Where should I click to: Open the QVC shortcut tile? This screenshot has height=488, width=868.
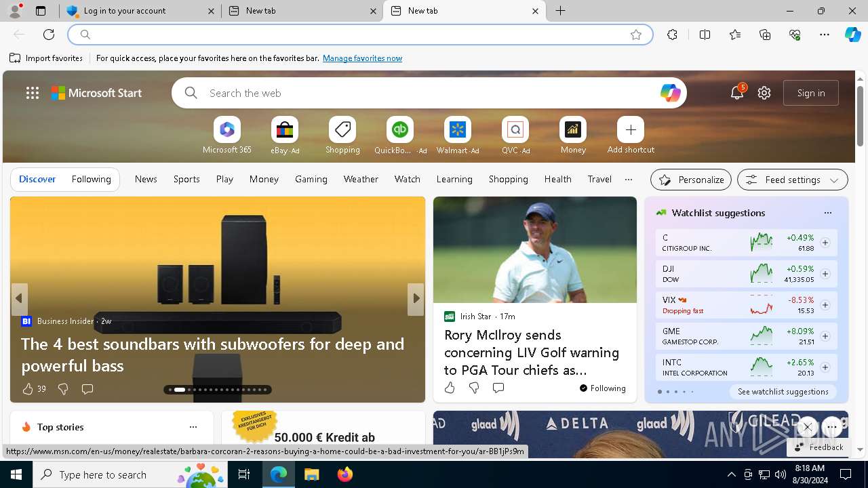515,135
